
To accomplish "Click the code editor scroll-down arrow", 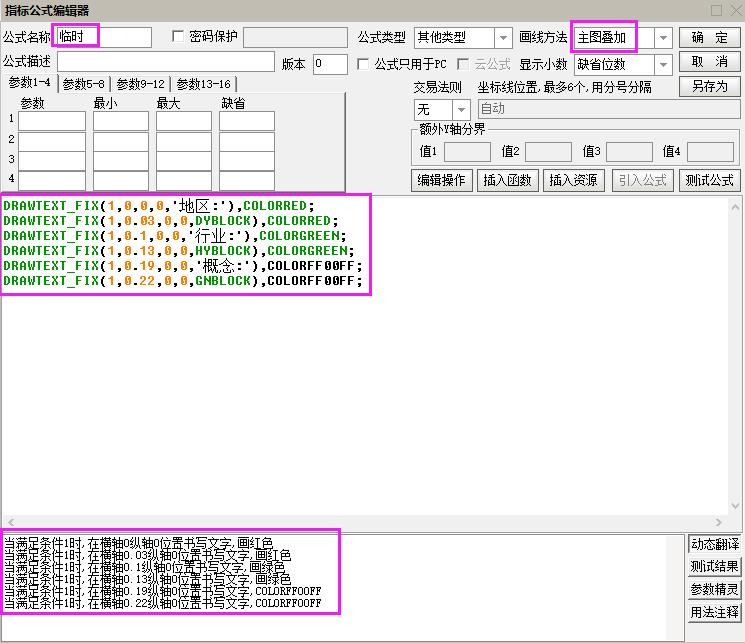I will [x=735, y=506].
